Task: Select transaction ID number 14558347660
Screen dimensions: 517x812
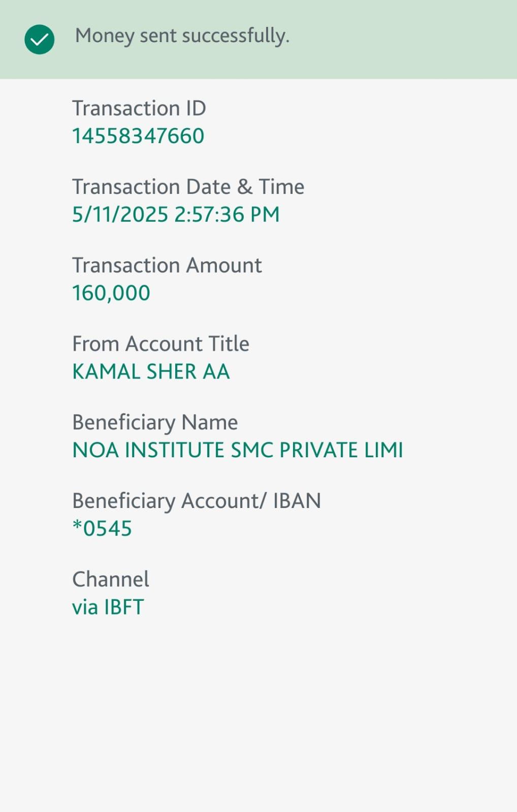Action: (138, 136)
